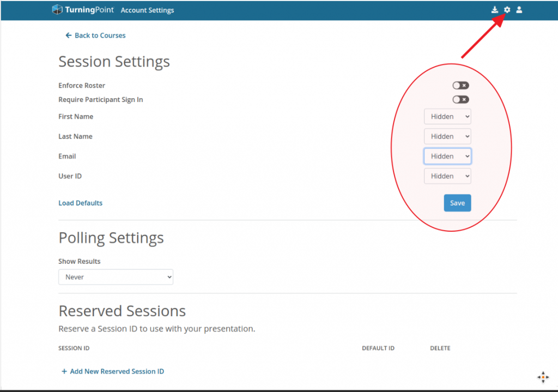Click Add New Reserved Session ID
The image size is (558, 392).
click(117, 371)
